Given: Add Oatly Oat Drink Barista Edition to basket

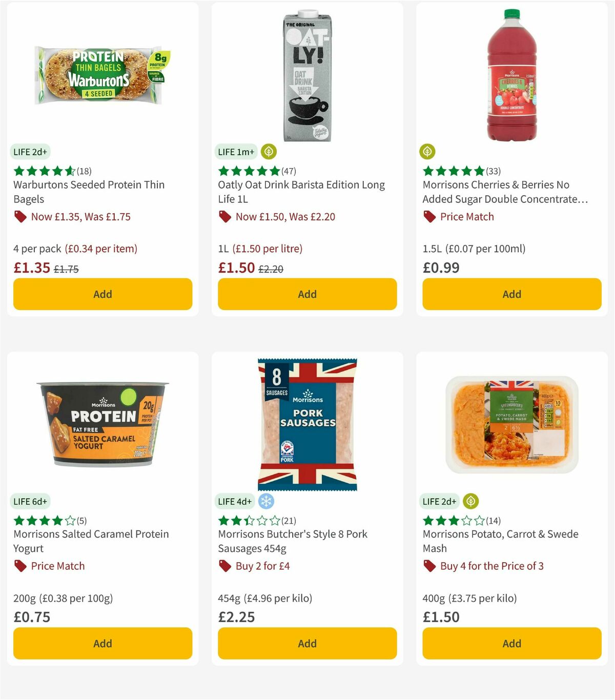Looking at the screenshot, I should pyautogui.click(x=306, y=294).
